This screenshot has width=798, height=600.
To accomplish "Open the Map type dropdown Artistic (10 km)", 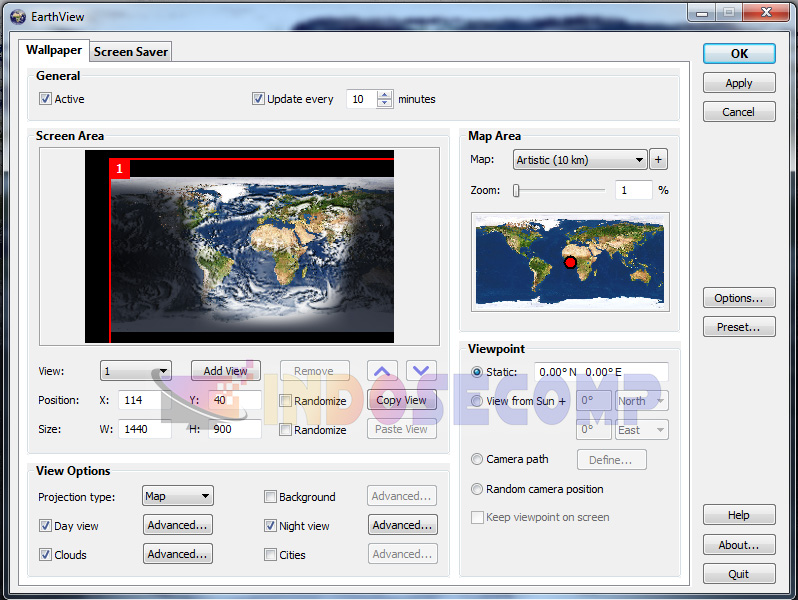I will coord(580,160).
